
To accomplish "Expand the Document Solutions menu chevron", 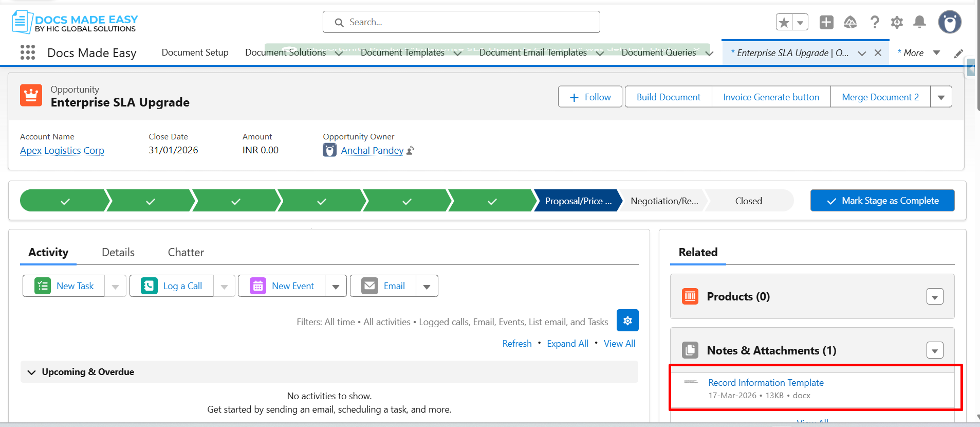I will (339, 54).
